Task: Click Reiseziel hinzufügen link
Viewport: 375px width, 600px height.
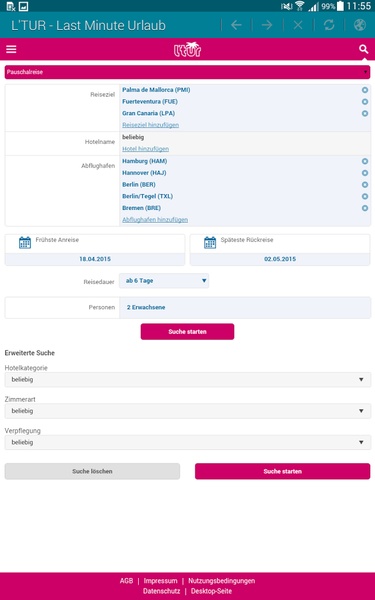Action: (x=150, y=125)
